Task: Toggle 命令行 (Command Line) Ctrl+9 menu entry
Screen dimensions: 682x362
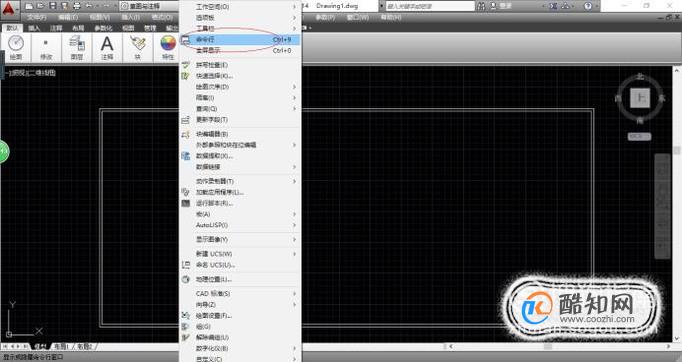Action: point(240,40)
